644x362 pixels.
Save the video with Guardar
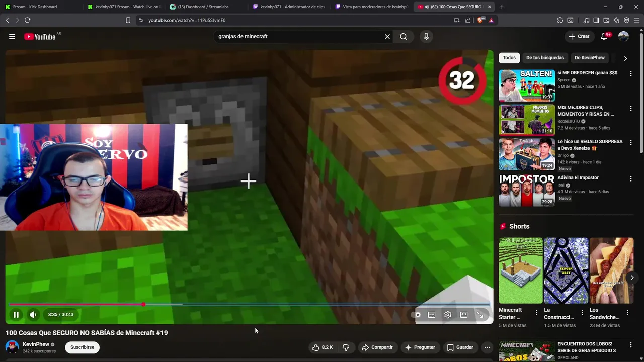460,347
